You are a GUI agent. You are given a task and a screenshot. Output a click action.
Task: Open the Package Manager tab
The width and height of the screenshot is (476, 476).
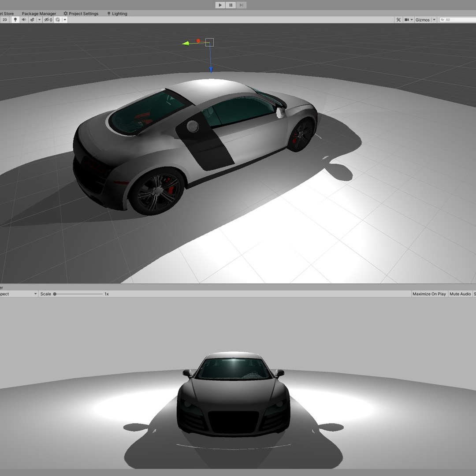39,14
